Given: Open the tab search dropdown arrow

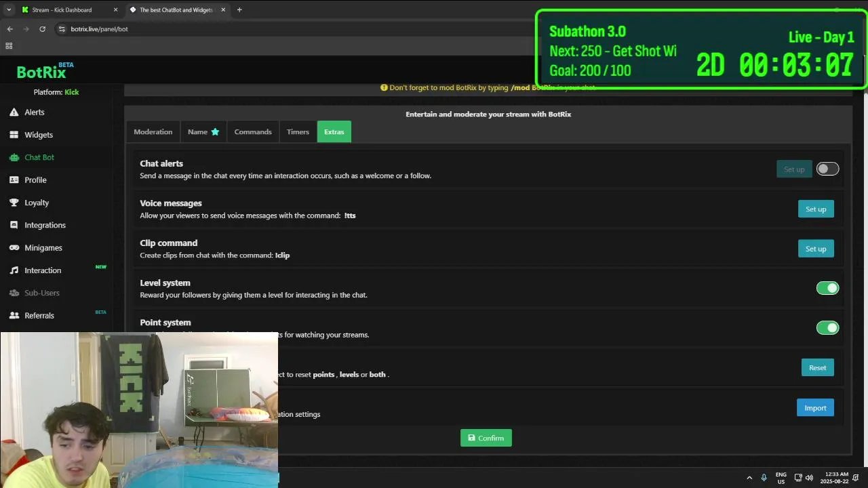Looking at the screenshot, I should 9,9.
